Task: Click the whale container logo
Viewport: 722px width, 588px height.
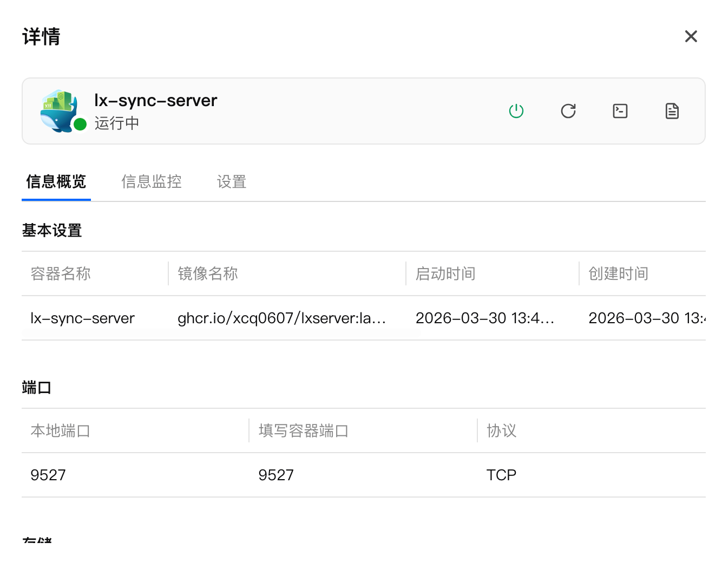Action: tap(58, 110)
